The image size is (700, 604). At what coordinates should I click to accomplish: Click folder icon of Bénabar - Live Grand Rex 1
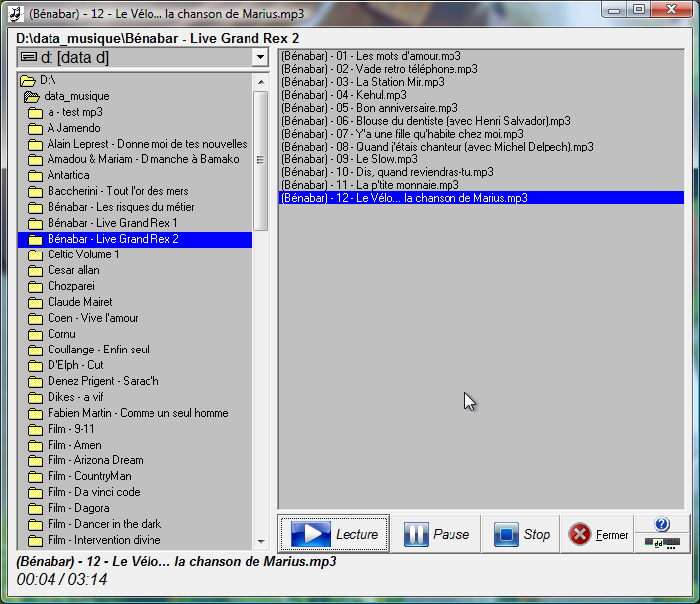35,223
